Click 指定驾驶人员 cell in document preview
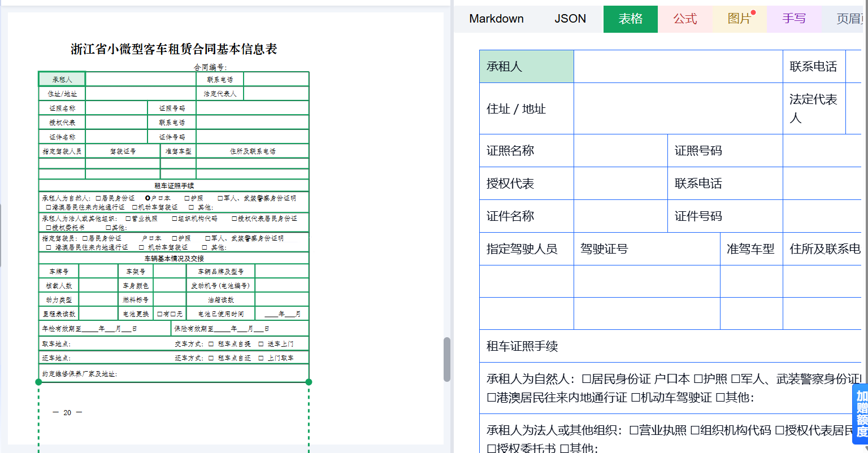 coord(62,151)
